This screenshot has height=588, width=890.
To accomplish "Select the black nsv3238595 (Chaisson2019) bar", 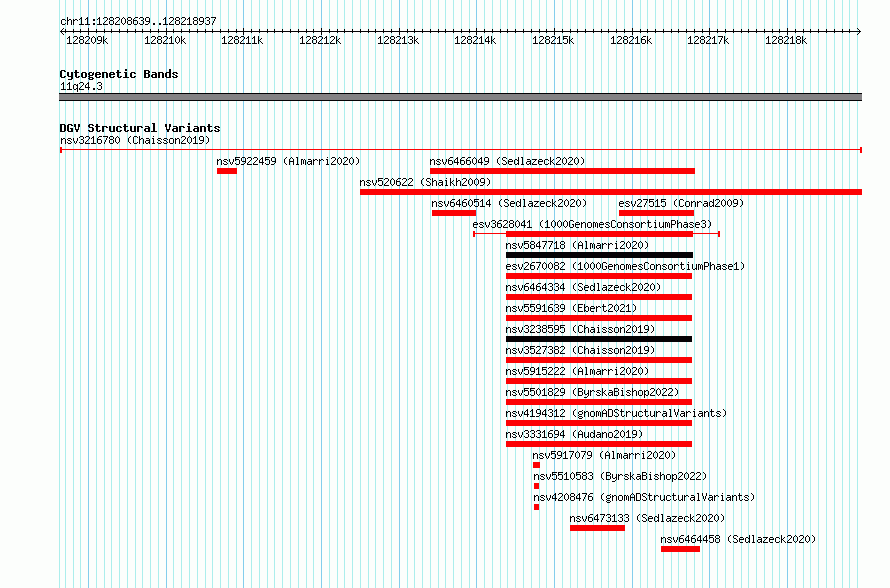I will click(599, 339).
